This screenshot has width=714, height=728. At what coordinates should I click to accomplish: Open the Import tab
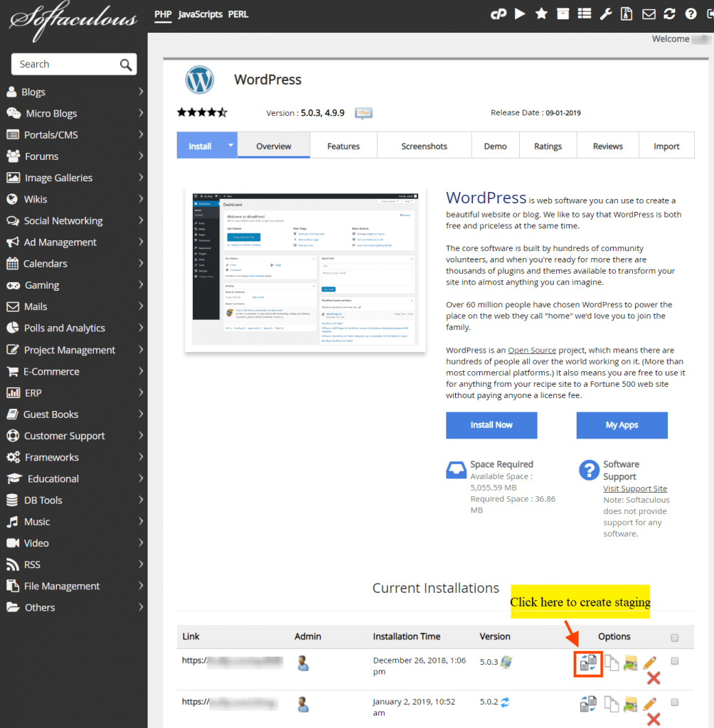pos(666,145)
